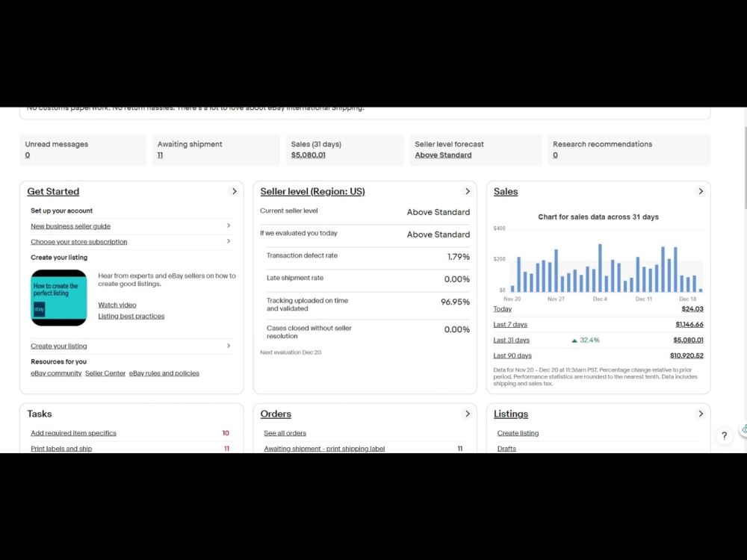Open the Sales heading link
Viewport: 747px width, 560px height.
click(506, 191)
